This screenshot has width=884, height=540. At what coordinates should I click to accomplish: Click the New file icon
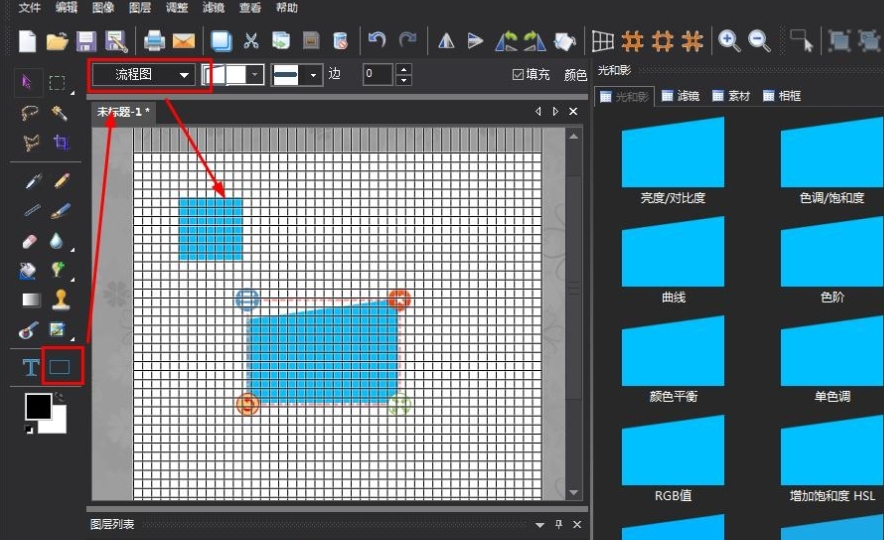pyautogui.click(x=27, y=41)
